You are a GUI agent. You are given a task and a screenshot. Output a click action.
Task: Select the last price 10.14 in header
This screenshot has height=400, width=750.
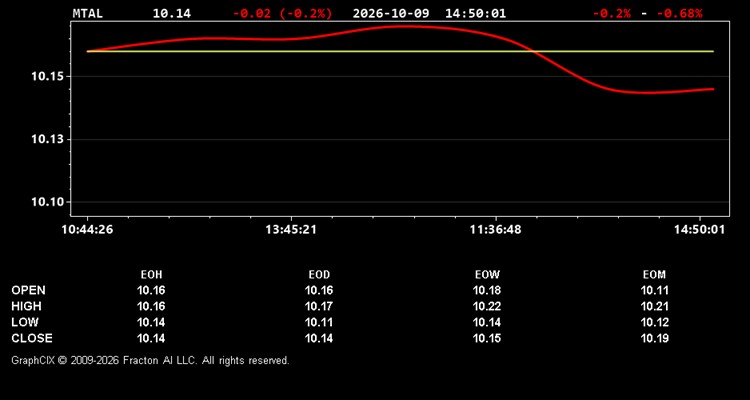(x=172, y=13)
